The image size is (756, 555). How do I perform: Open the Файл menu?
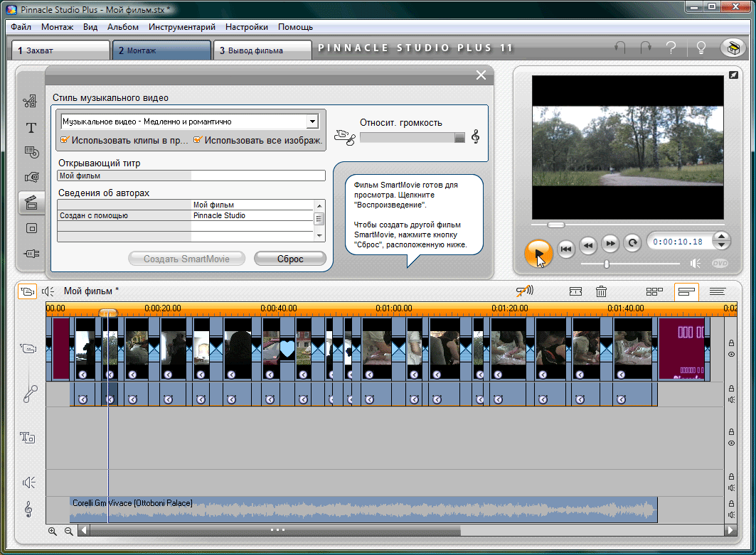click(21, 27)
